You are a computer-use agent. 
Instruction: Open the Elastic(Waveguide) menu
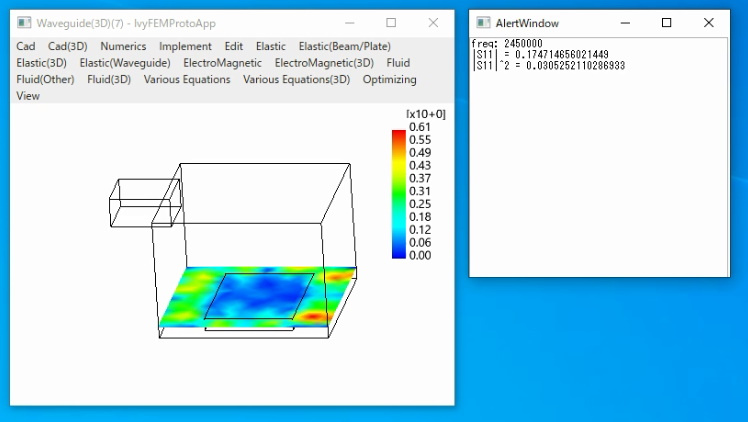pyautogui.click(x=125, y=63)
